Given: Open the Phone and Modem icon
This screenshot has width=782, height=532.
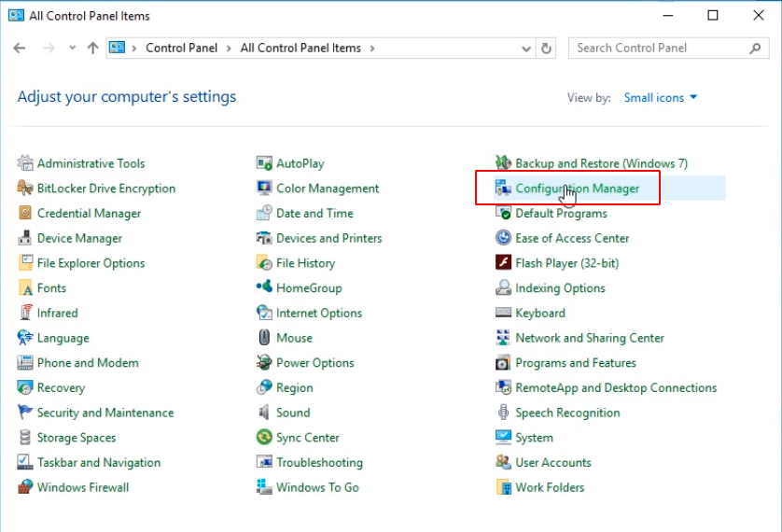Looking at the screenshot, I should click(25, 362).
